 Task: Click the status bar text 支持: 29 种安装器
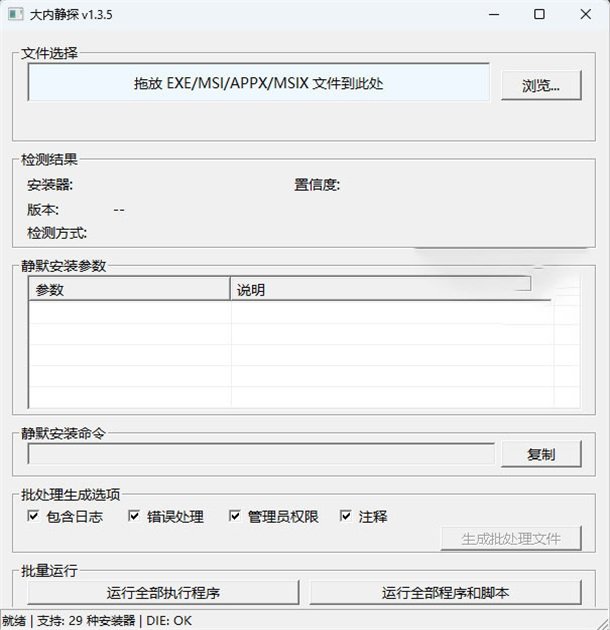pos(86,620)
